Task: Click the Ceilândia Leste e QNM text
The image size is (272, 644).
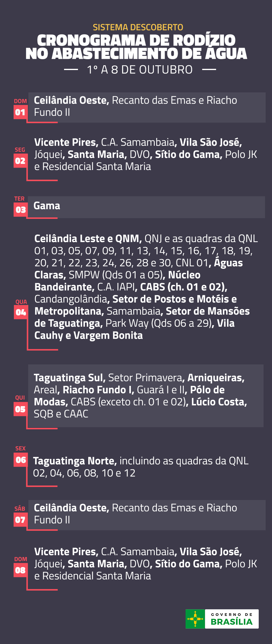Action: (x=88, y=239)
